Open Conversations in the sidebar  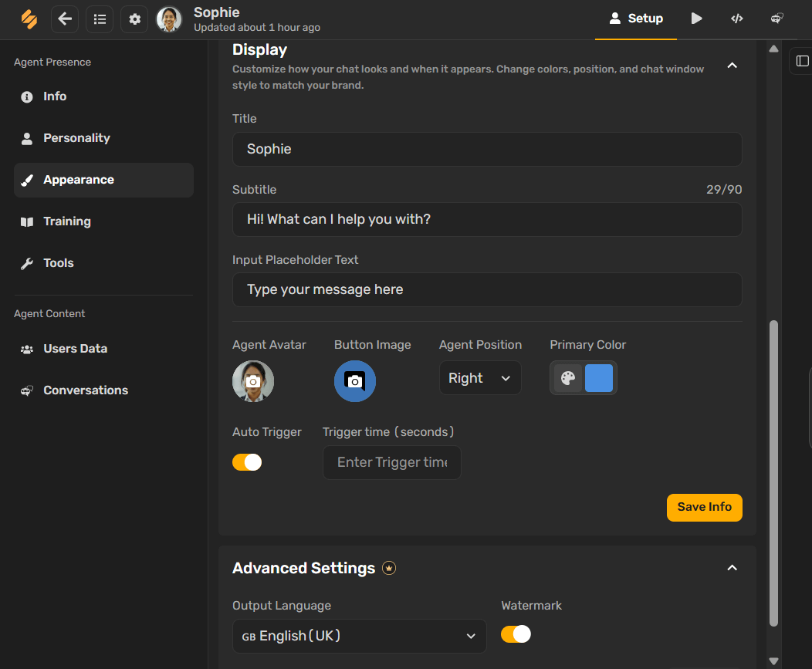coord(103,390)
